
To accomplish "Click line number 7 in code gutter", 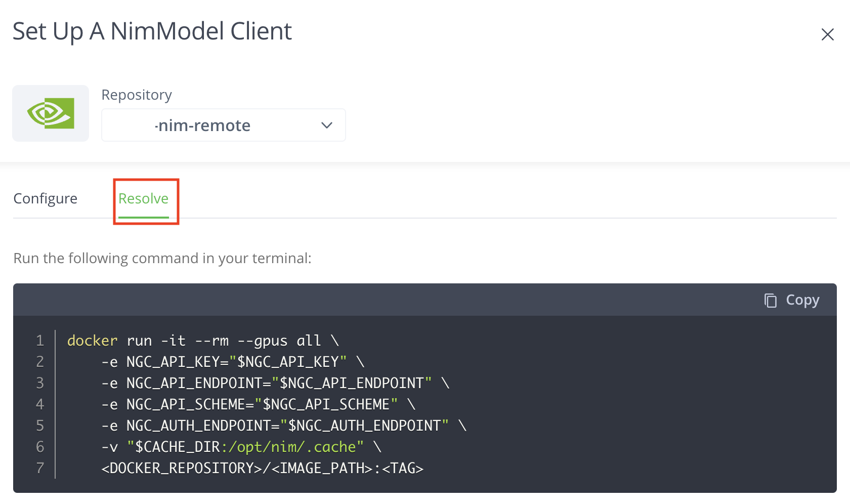I will coord(40,468).
